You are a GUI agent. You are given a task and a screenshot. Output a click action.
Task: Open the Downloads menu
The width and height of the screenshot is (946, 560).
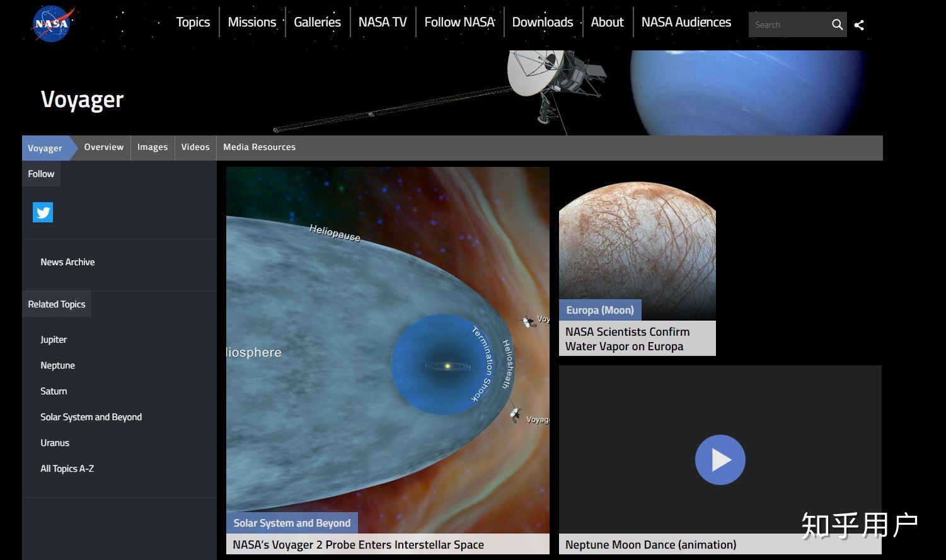[x=543, y=22]
